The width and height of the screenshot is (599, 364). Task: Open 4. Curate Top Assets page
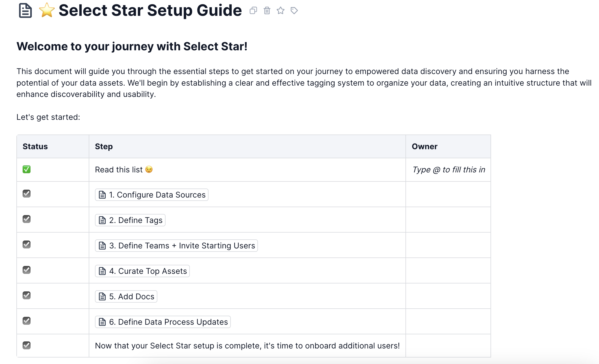(x=148, y=271)
